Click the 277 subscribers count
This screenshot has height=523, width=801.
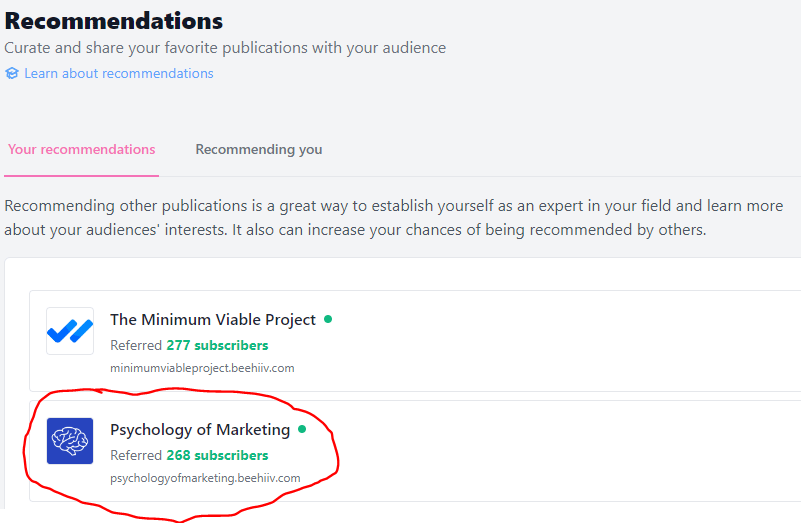(217, 345)
